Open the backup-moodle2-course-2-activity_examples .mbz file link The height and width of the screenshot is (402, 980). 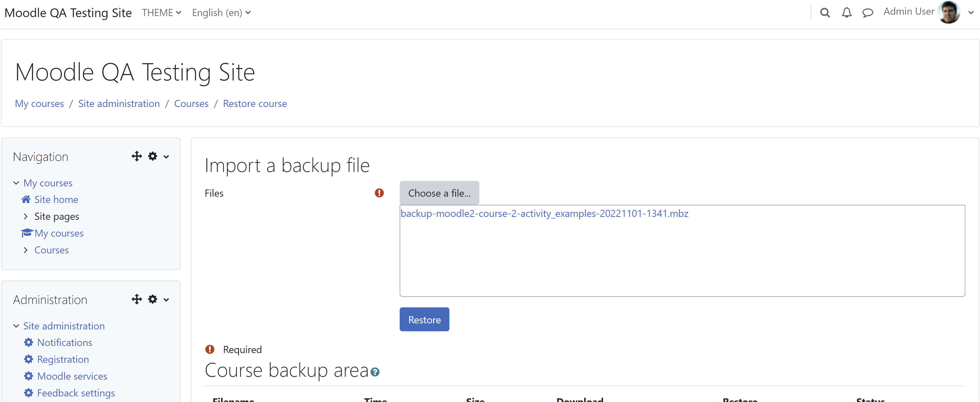pyautogui.click(x=544, y=213)
